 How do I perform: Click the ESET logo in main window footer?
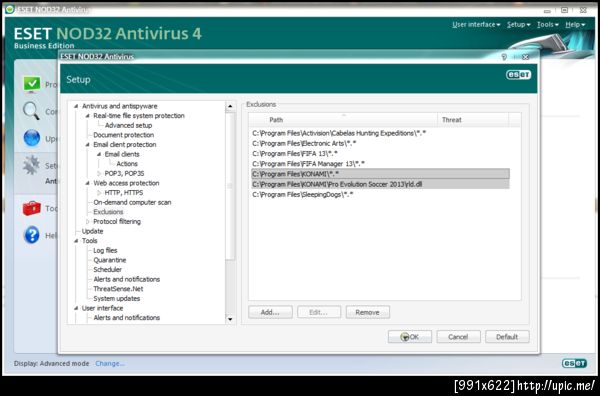tap(574, 363)
